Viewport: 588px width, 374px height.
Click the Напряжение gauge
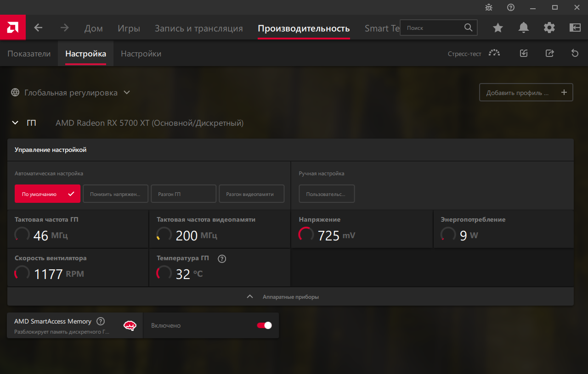[306, 234]
